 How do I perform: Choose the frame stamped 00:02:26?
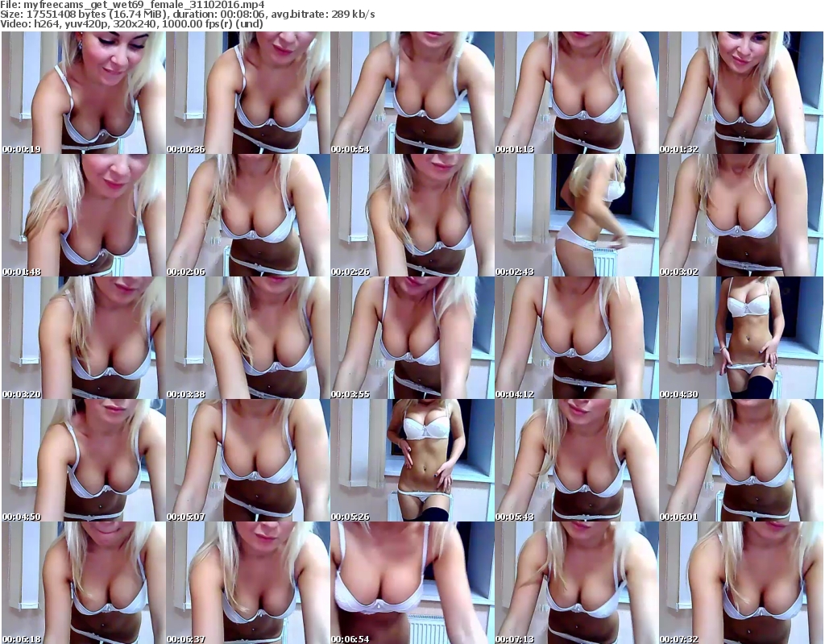412,215
